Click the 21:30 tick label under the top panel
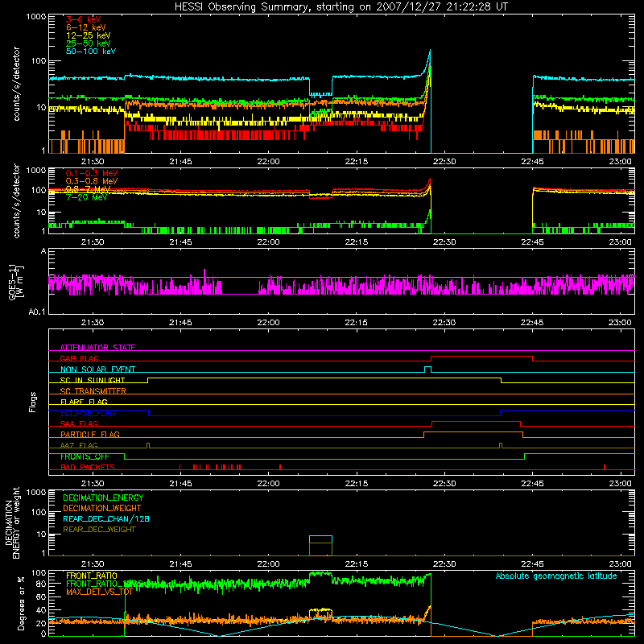 click(x=93, y=162)
